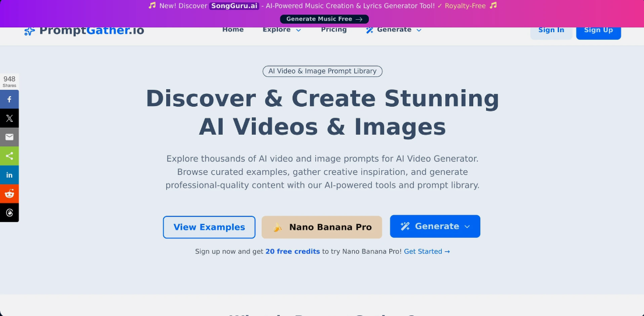Share via X (Twitter) icon
Screen dimensions: 644x316
(x=9, y=118)
